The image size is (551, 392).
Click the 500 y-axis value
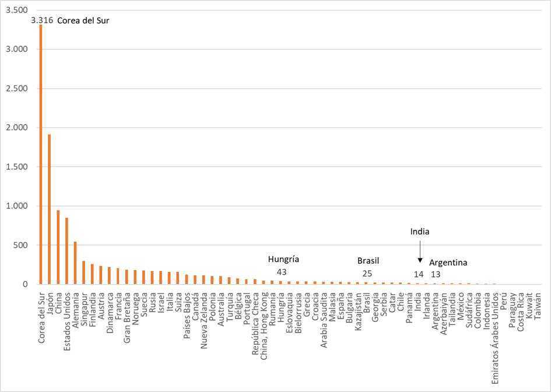tap(22, 245)
